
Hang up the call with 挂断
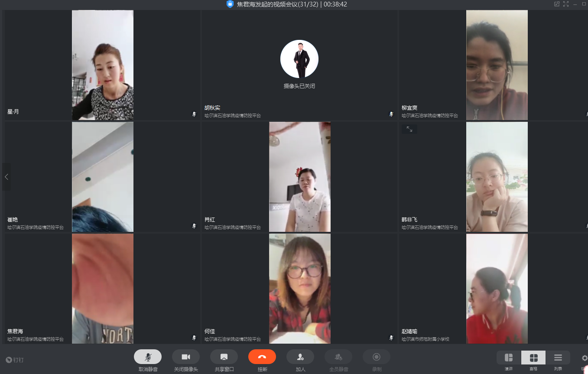262,357
